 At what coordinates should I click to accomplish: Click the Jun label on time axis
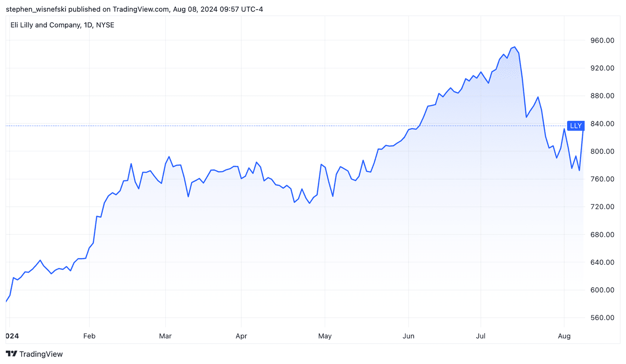pos(409,336)
